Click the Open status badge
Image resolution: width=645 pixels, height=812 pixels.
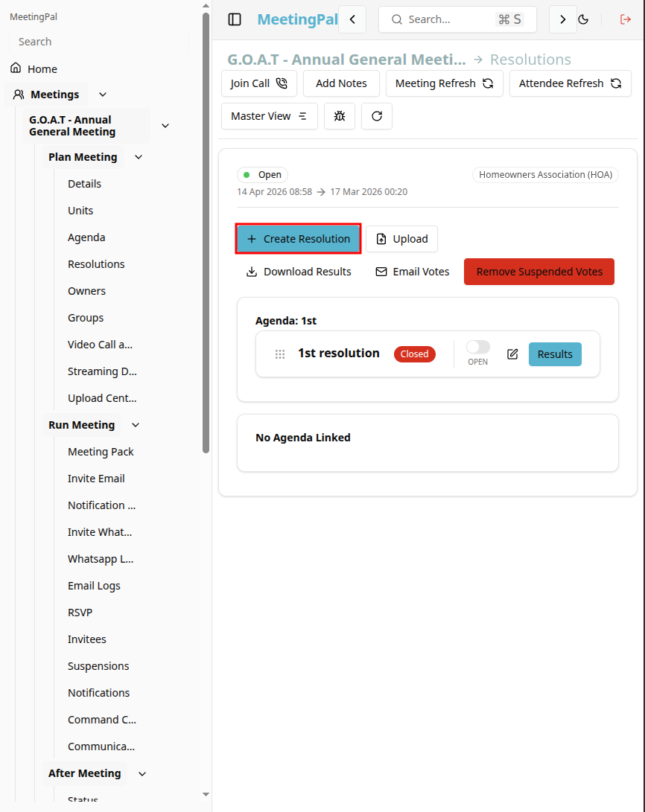[263, 175]
